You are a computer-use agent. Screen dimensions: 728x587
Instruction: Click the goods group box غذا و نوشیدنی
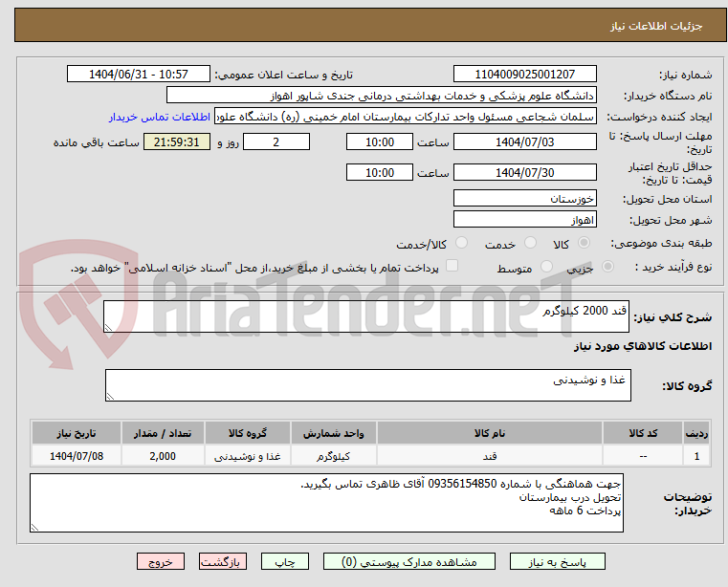coord(368,385)
